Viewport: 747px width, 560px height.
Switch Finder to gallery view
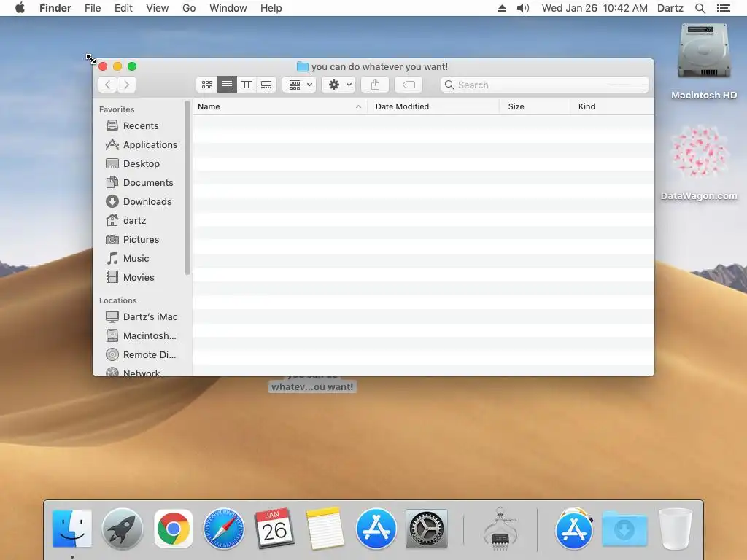pos(266,85)
